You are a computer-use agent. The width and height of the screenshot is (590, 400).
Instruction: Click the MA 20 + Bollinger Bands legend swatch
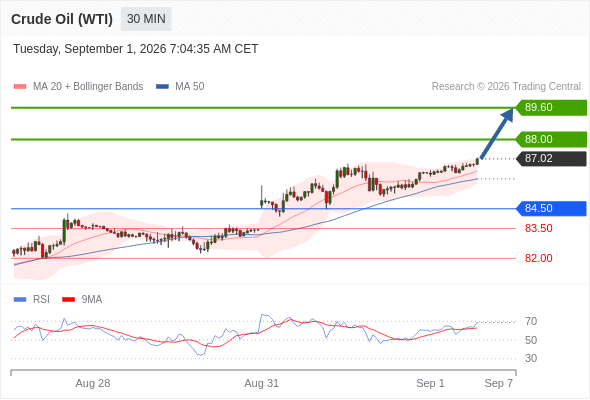tap(20, 87)
